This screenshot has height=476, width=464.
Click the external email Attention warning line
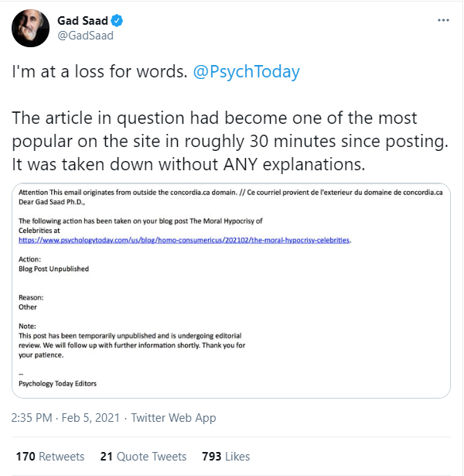[x=230, y=192]
